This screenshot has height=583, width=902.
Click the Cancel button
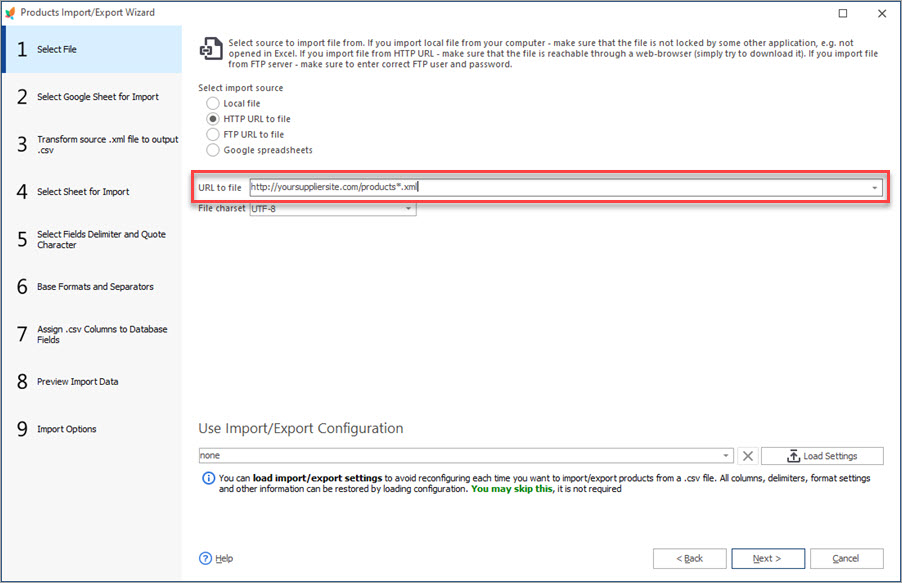click(x=846, y=558)
